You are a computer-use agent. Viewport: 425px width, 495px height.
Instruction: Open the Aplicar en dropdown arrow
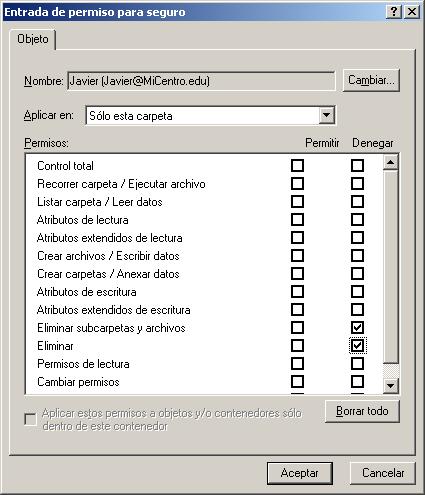click(x=327, y=116)
